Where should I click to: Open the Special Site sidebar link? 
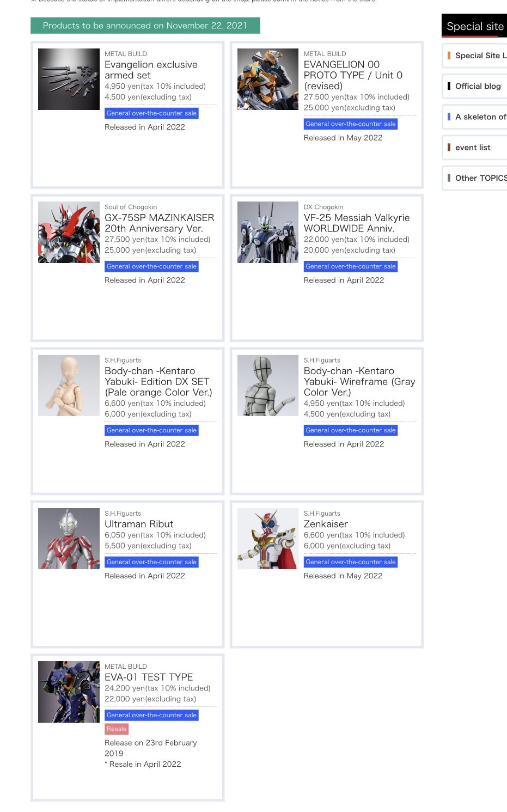click(475, 56)
